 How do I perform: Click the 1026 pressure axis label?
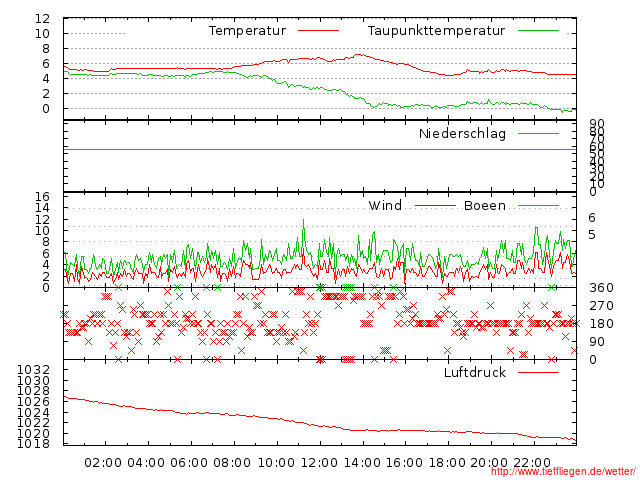point(33,402)
